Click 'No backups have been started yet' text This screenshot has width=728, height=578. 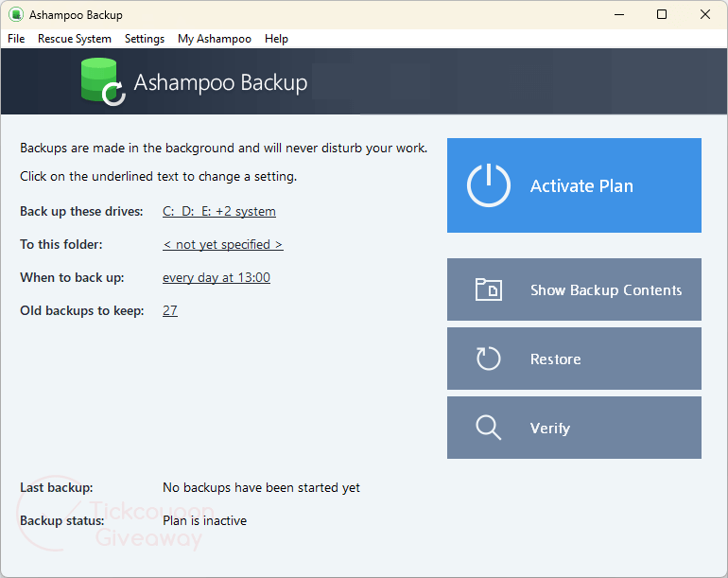click(261, 487)
